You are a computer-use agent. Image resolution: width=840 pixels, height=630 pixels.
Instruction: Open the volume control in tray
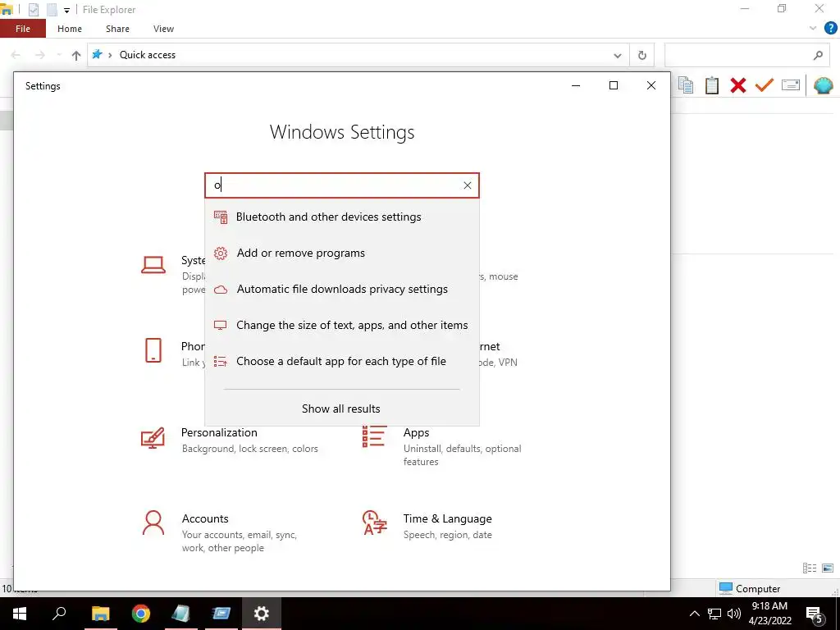(734, 614)
